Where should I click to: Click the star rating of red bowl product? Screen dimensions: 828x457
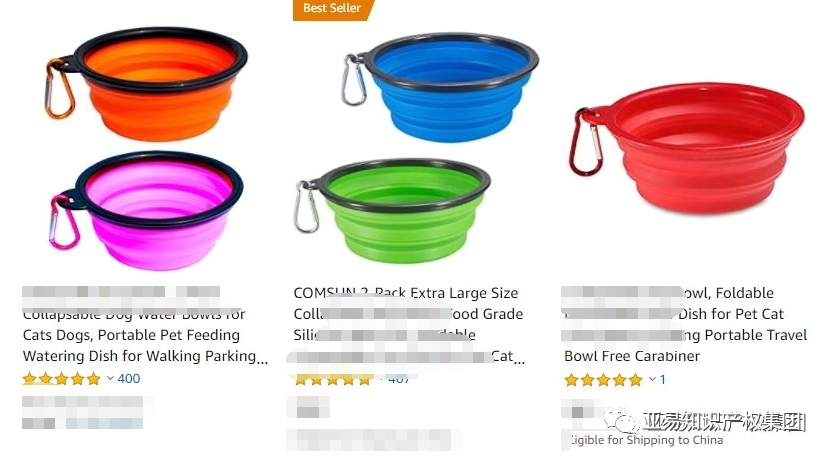[603, 379]
